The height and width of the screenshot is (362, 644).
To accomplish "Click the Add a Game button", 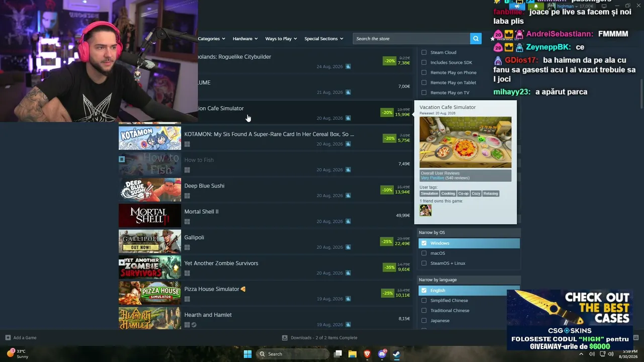I will point(21,338).
